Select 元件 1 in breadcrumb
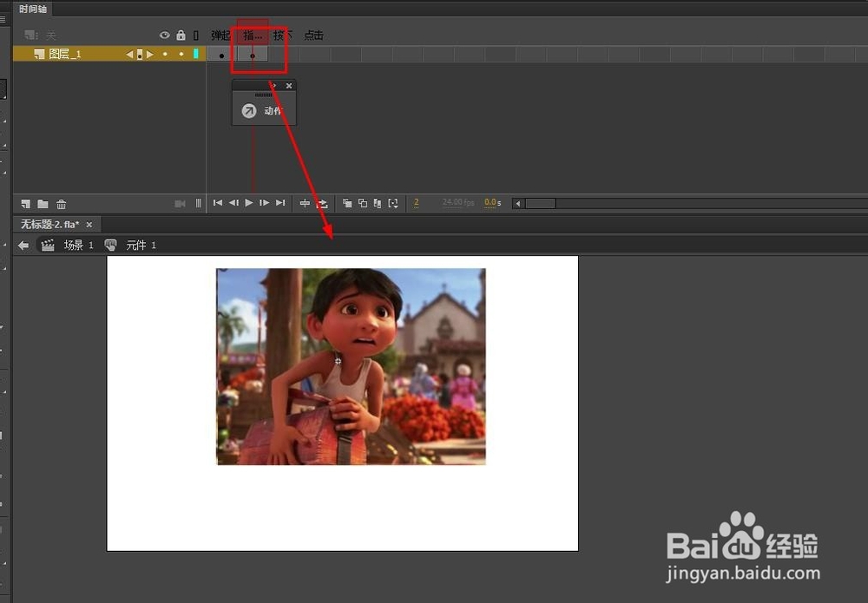Screen dimensions: 868x603 (141, 245)
